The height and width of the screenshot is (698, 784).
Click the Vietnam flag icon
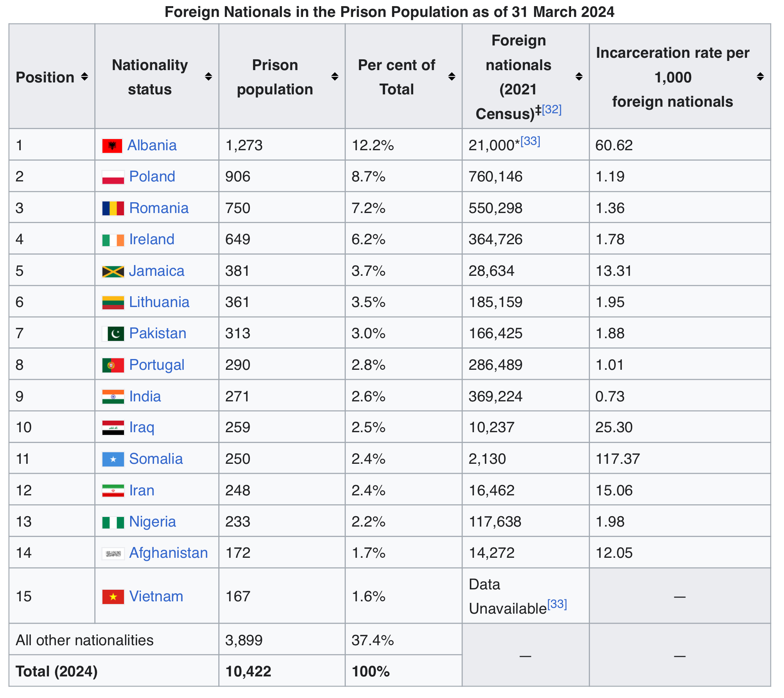[x=113, y=597]
